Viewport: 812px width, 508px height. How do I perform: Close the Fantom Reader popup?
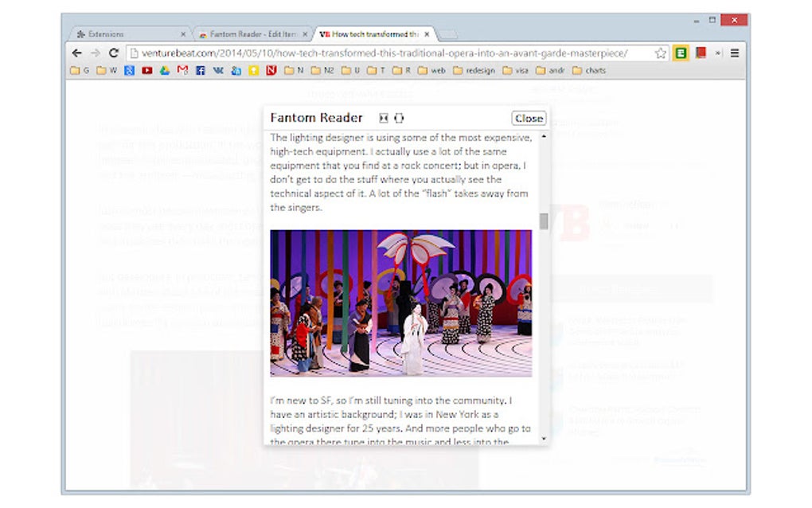[528, 118]
